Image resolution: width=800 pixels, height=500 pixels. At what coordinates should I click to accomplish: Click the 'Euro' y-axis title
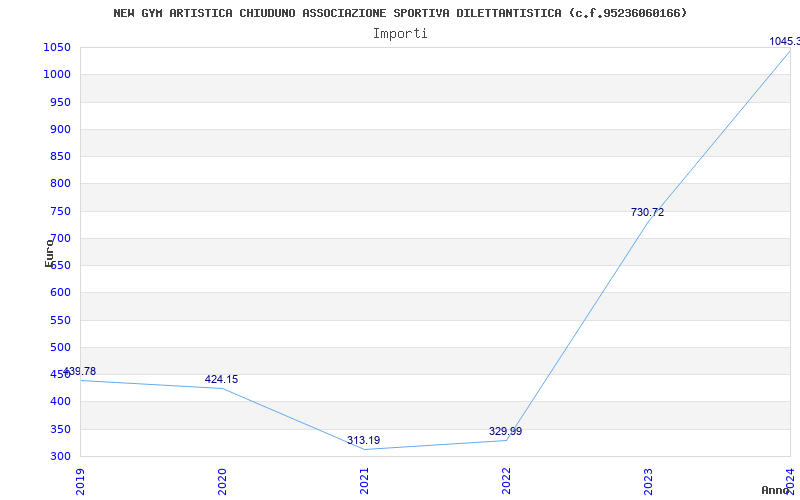pyautogui.click(x=49, y=253)
